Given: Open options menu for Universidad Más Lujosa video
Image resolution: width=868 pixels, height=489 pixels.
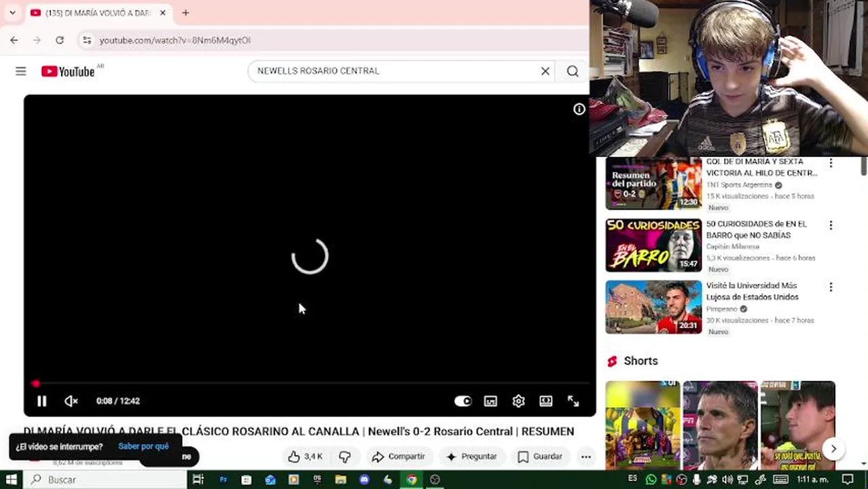Looking at the screenshot, I should (x=831, y=287).
